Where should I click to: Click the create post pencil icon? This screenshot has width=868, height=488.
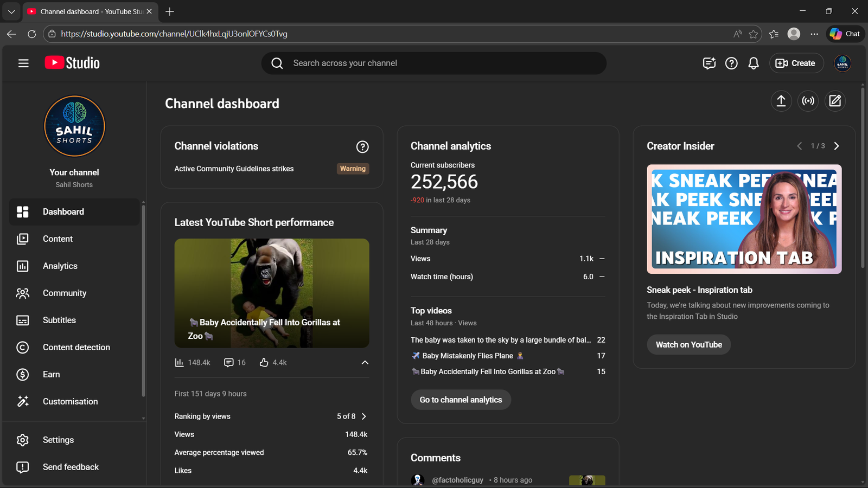point(835,101)
